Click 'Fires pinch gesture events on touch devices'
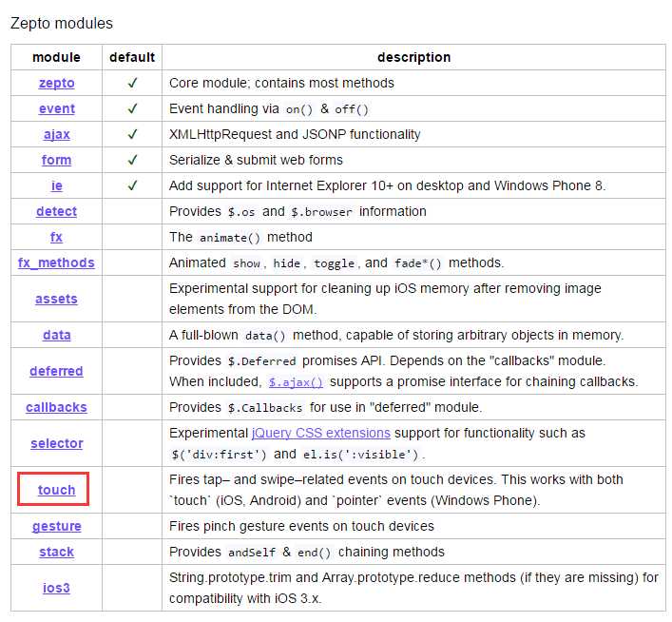 click(x=301, y=526)
